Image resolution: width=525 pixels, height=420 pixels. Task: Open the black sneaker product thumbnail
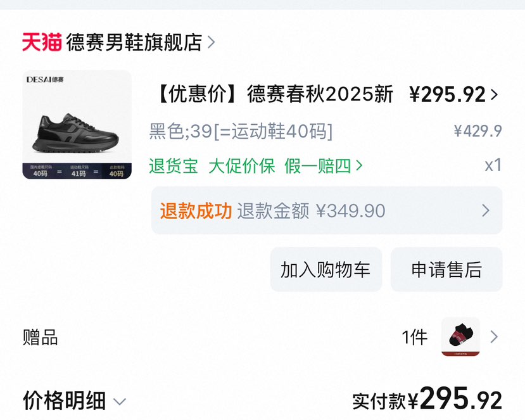coord(77,125)
